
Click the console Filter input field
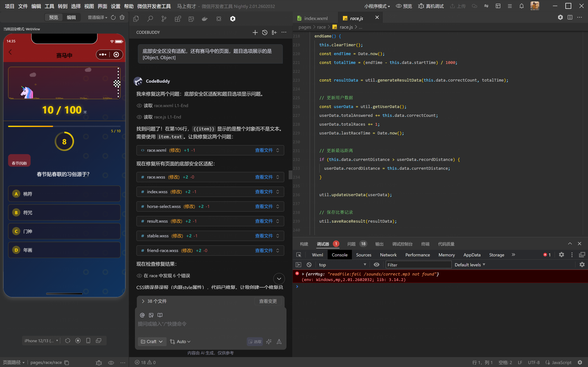[418, 265]
